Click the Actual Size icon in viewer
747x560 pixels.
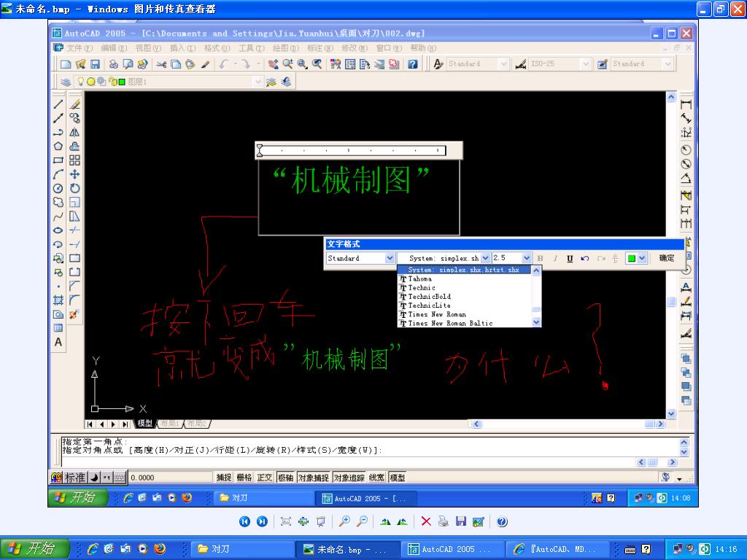pyautogui.click(x=303, y=521)
